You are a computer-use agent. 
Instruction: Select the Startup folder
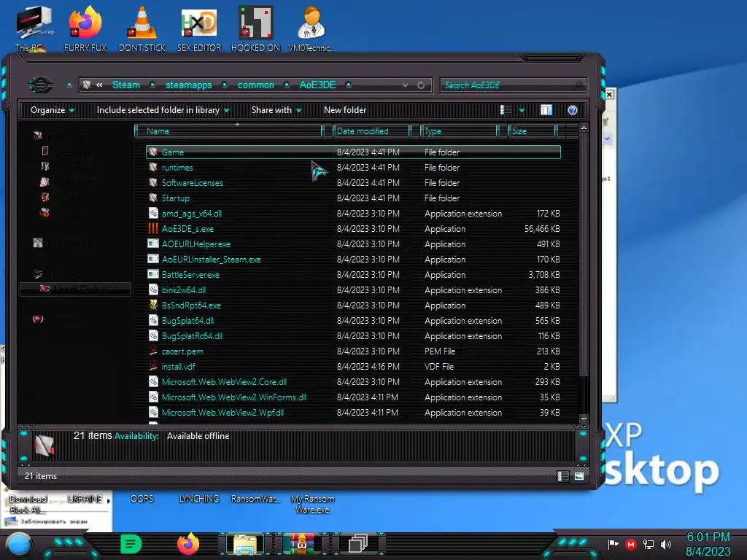[x=354, y=198]
